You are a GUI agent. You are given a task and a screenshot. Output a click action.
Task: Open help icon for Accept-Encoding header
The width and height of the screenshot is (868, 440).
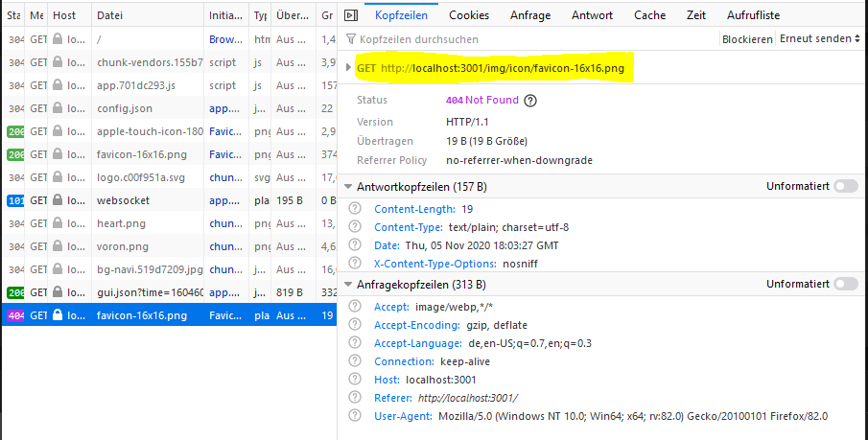pyautogui.click(x=355, y=324)
